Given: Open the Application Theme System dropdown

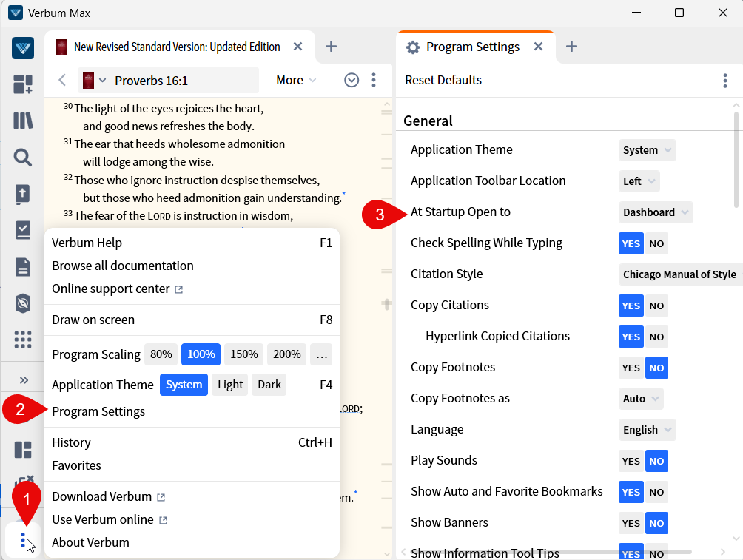Looking at the screenshot, I should [647, 150].
